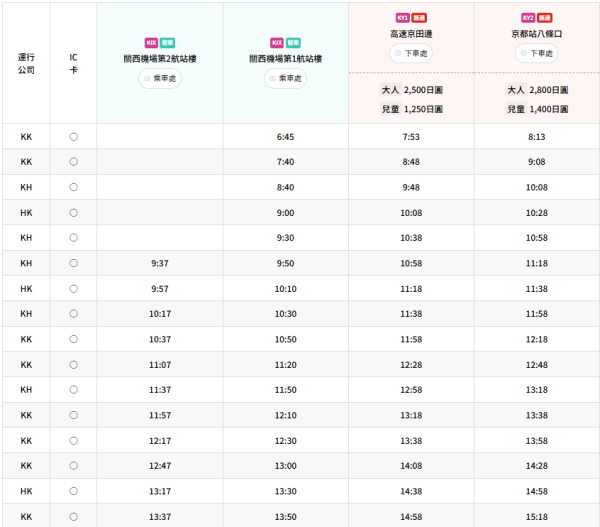Click the KY2 badge above 京都站八條口
This screenshot has width=600, height=527.
(x=528, y=18)
